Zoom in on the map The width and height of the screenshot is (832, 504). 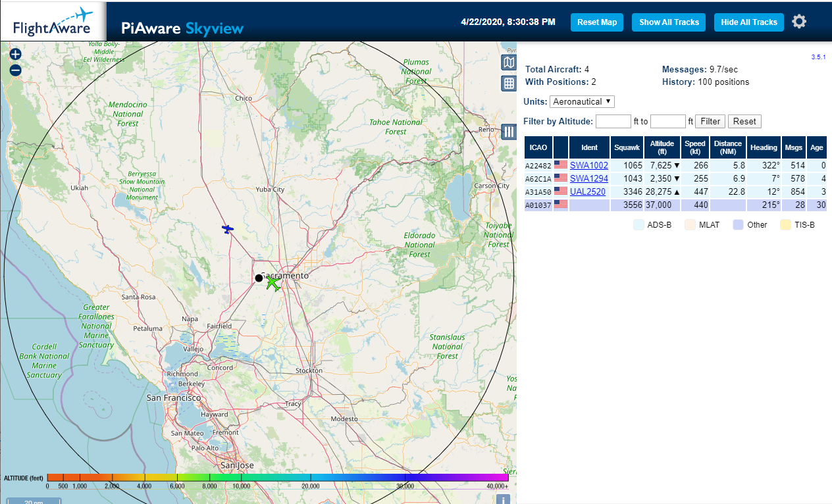tap(16, 55)
